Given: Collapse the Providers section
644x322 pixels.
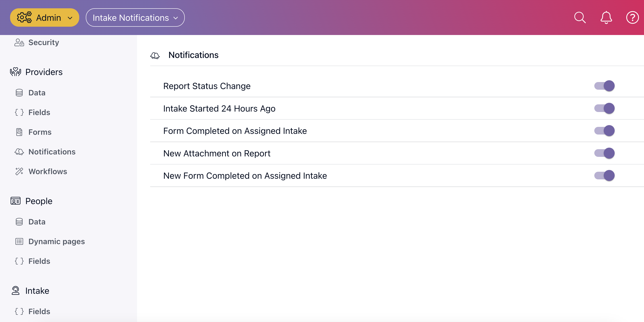Looking at the screenshot, I should (44, 72).
